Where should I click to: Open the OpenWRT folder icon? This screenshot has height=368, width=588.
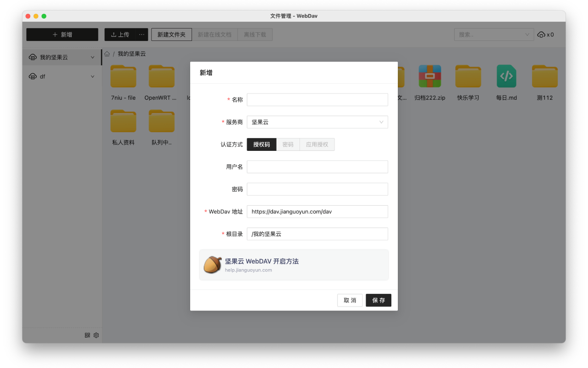pyautogui.click(x=161, y=76)
